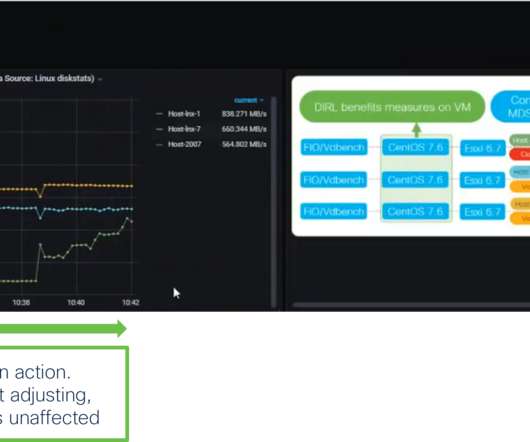The width and height of the screenshot is (530, 442).
Task: Select the 564.802 MB/s value
Action: point(244,144)
